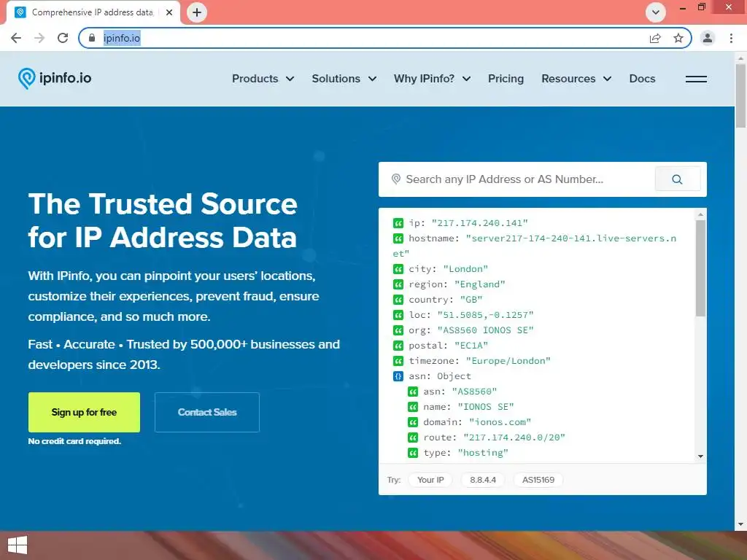Click the quote icon beside org
Screen dimensions: 747x560
(398, 330)
